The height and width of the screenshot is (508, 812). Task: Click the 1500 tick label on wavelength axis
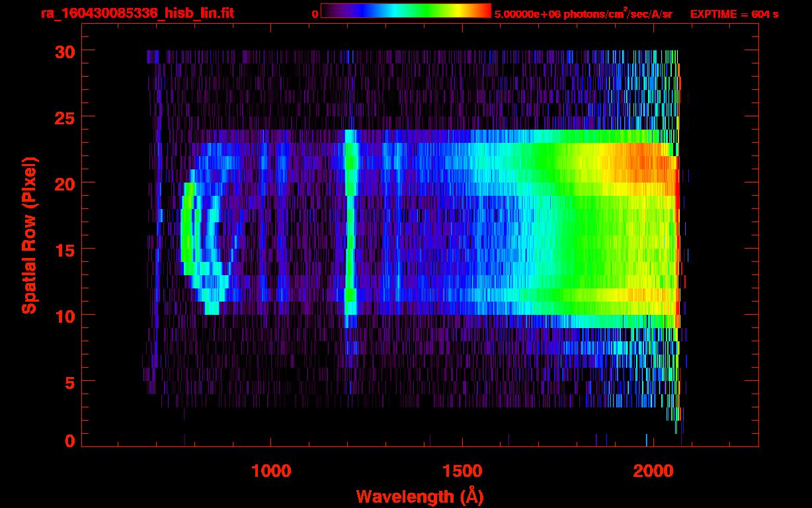pyautogui.click(x=462, y=471)
